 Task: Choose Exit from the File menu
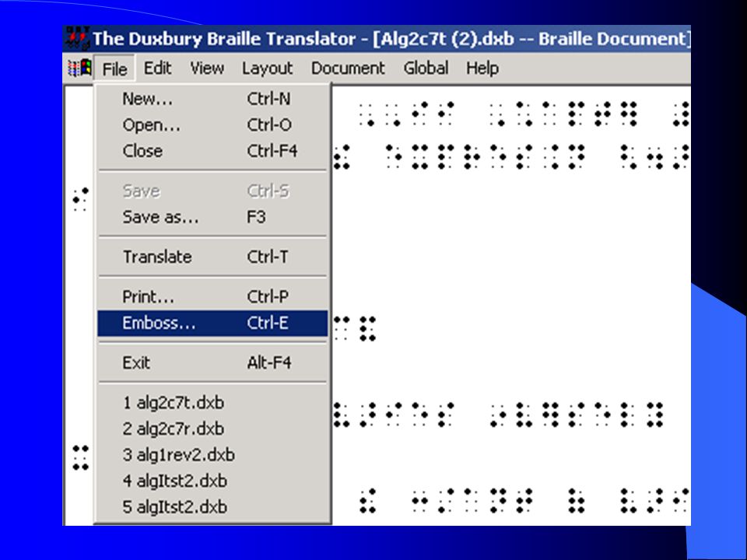pyautogui.click(x=212, y=363)
